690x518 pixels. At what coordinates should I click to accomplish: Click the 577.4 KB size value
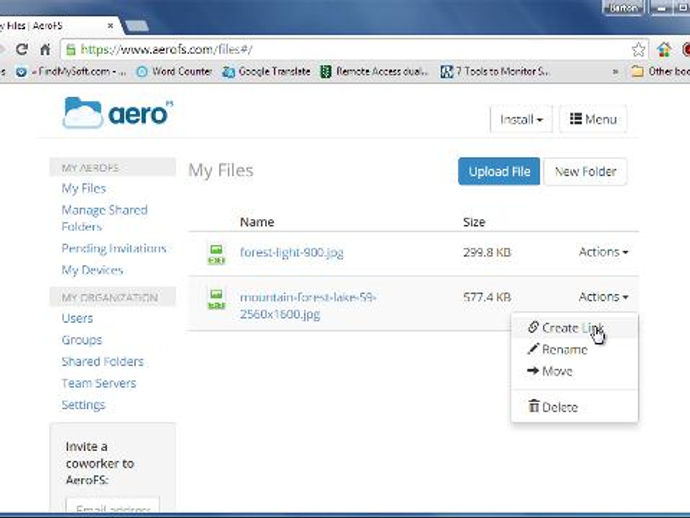point(487,297)
